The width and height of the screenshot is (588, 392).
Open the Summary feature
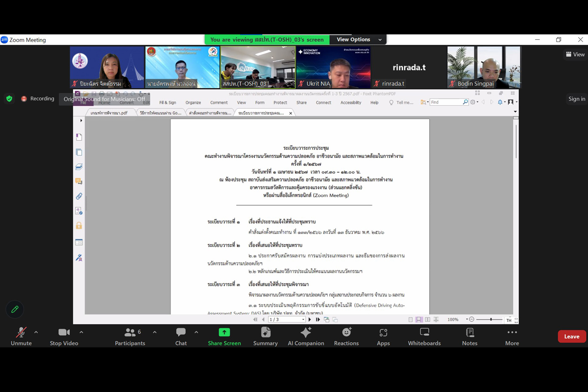tap(266, 336)
